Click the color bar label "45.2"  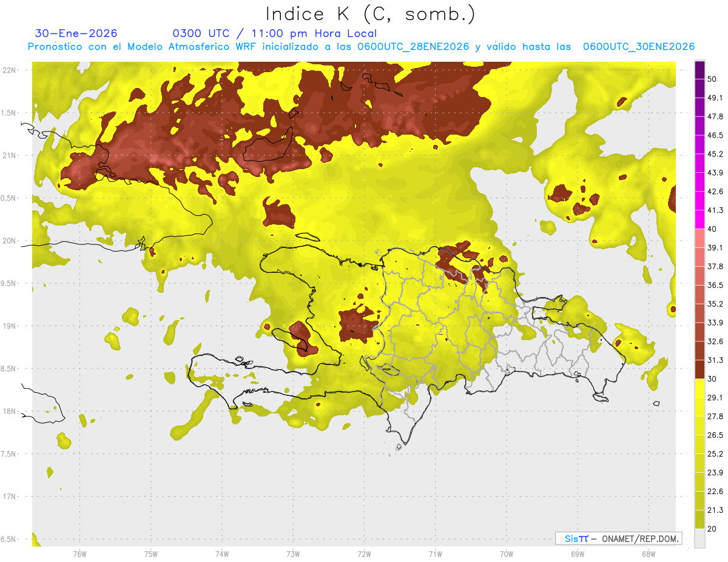tap(715, 154)
